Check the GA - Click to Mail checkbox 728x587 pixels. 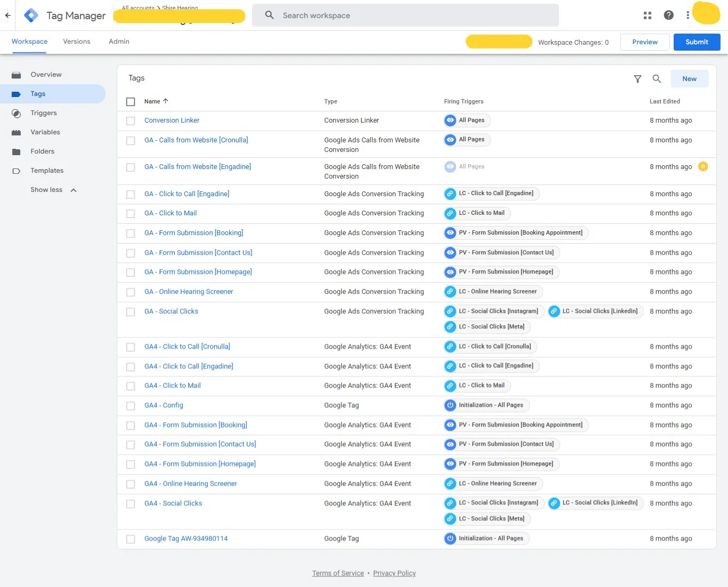pos(131,214)
